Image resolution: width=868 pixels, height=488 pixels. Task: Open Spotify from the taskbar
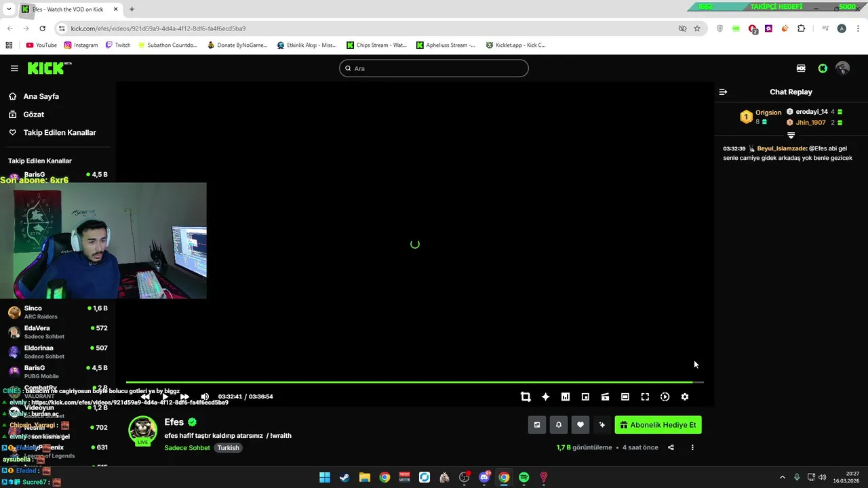(524, 477)
